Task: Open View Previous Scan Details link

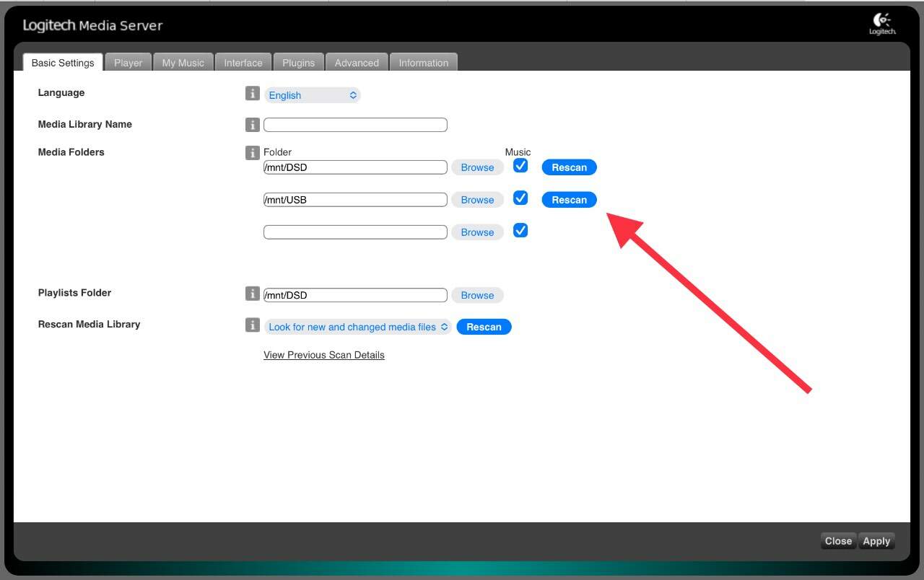Action: (324, 355)
